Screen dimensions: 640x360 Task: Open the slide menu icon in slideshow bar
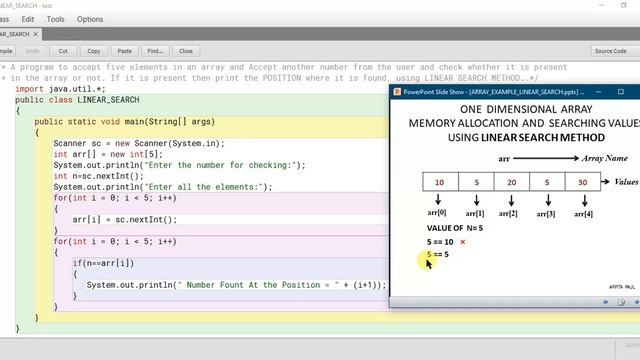point(621,302)
